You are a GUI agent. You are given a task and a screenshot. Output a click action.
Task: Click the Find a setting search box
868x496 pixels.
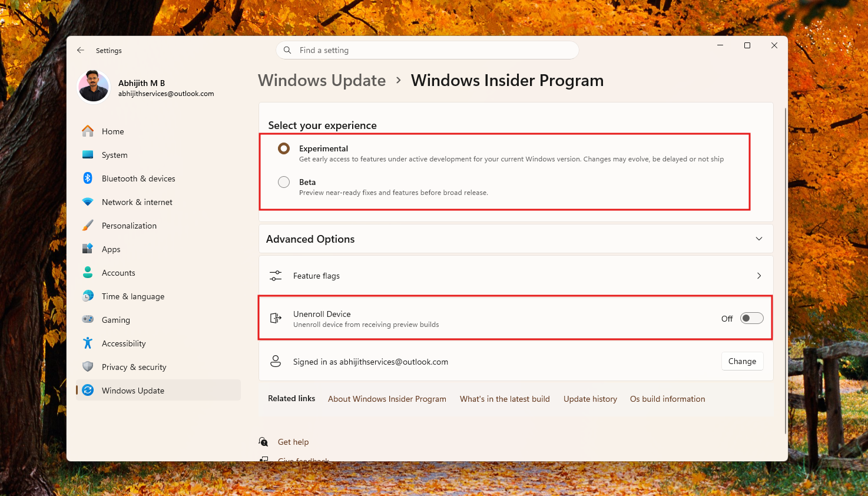427,50
